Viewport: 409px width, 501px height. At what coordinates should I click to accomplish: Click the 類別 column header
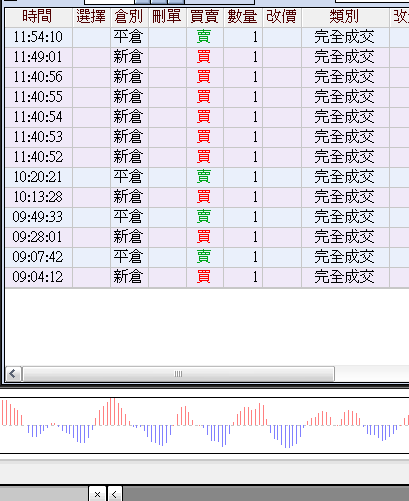tap(345, 17)
